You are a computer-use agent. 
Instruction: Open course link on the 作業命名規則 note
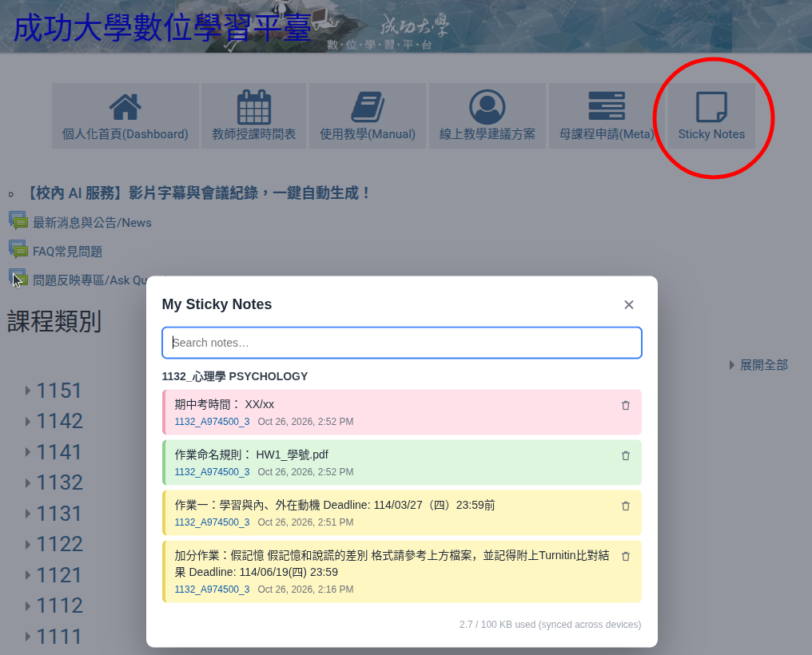[x=212, y=472]
